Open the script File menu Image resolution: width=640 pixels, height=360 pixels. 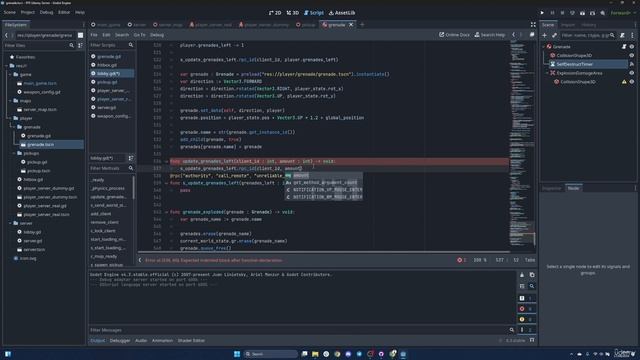click(x=94, y=35)
